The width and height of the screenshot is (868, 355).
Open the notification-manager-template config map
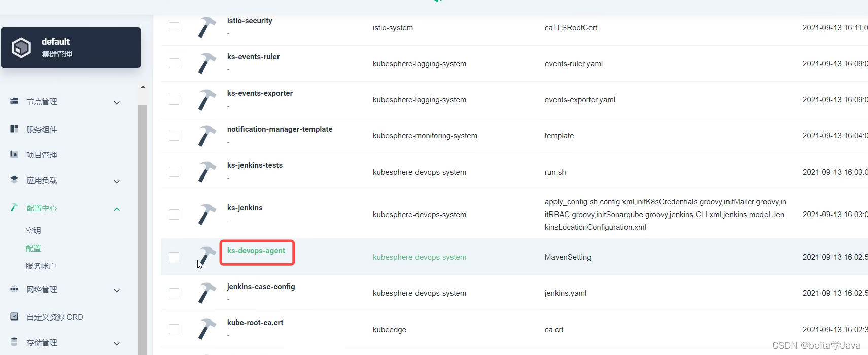pyautogui.click(x=280, y=129)
